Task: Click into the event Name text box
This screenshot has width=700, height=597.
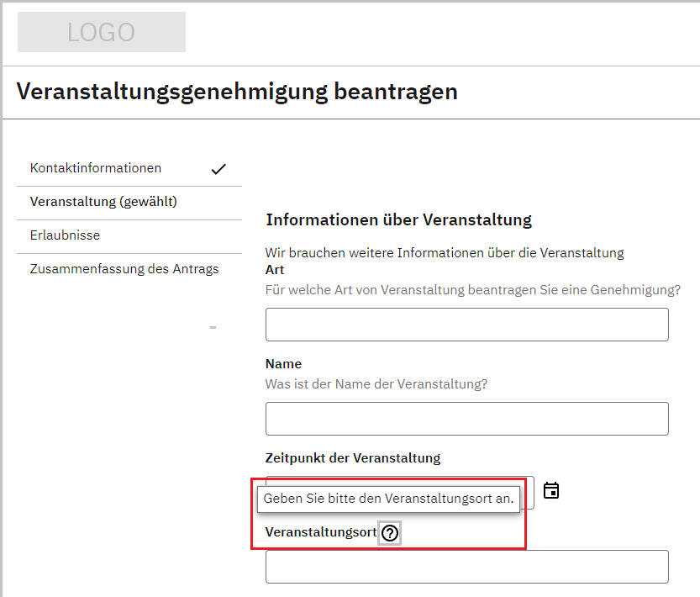Action: 466,419
